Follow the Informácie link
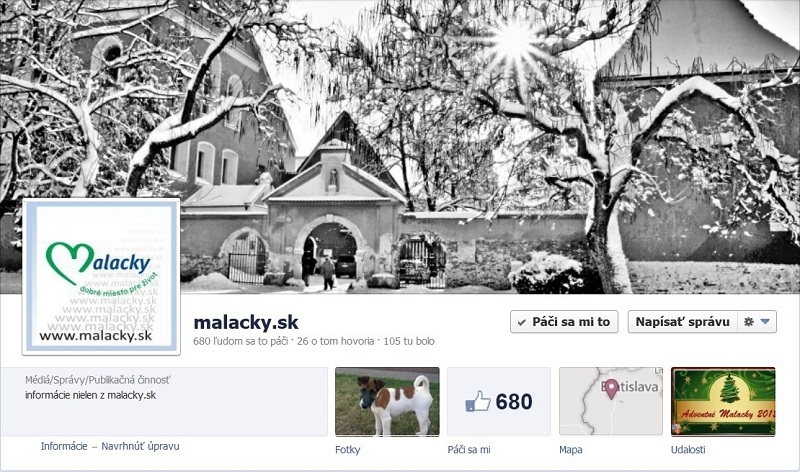The width and height of the screenshot is (800, 472). (64, 446)
